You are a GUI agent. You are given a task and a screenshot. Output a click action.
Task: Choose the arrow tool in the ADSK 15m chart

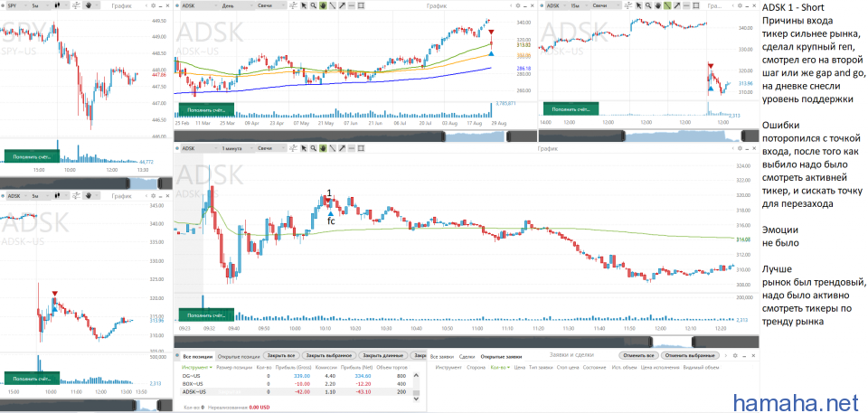click(677, 5)
